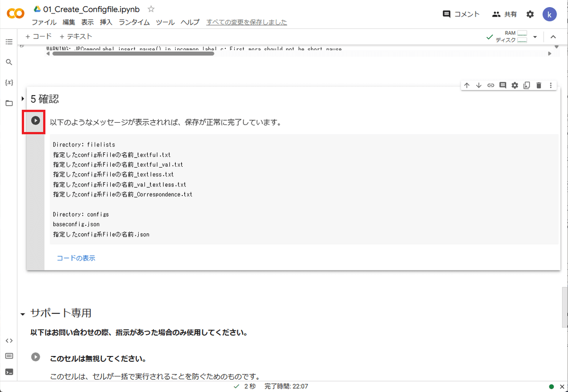This screenshot has width=568, height=392.
Task: Run the このセルは無視してください cell
Action: coord(35,356)
